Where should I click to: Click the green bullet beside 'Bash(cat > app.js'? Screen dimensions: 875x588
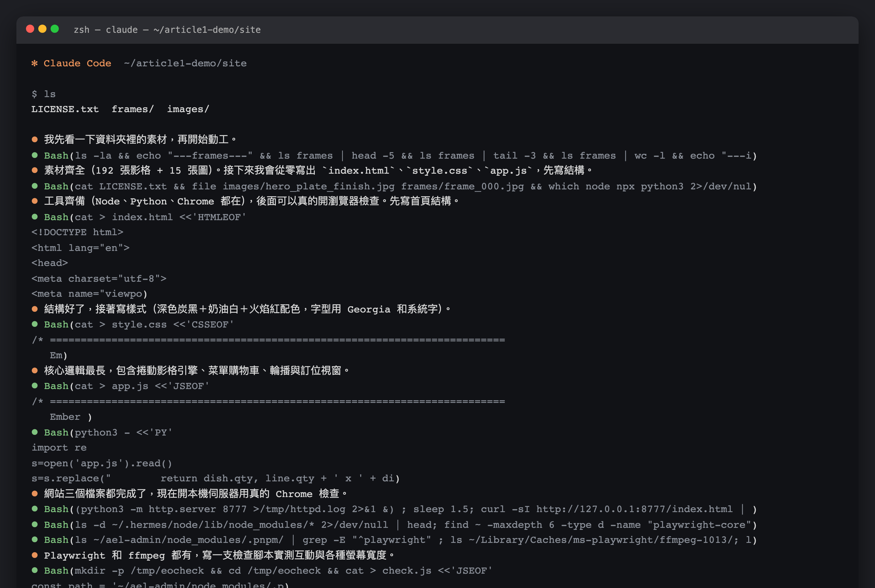pos(35,386)
